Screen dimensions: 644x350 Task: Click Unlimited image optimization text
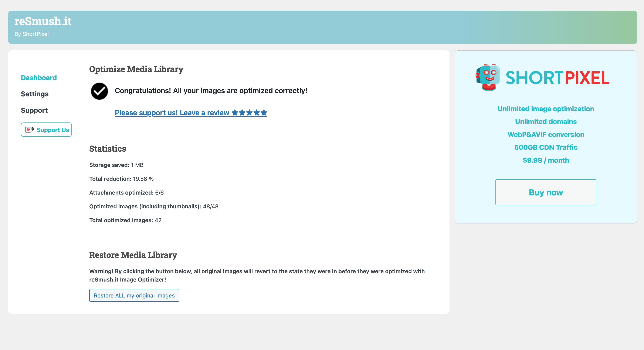coord(546,109)
